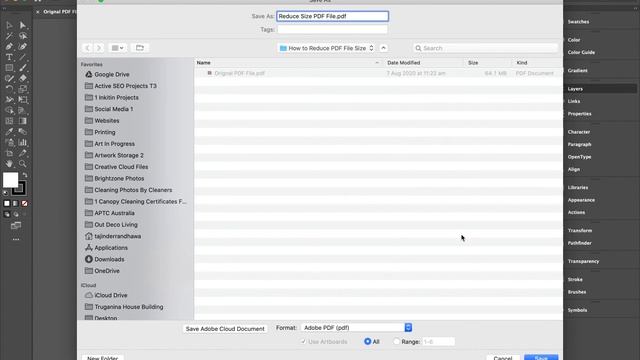Click the Save As filename field
Viewport: 640px width, 360px height.
(x=332, y=16)
